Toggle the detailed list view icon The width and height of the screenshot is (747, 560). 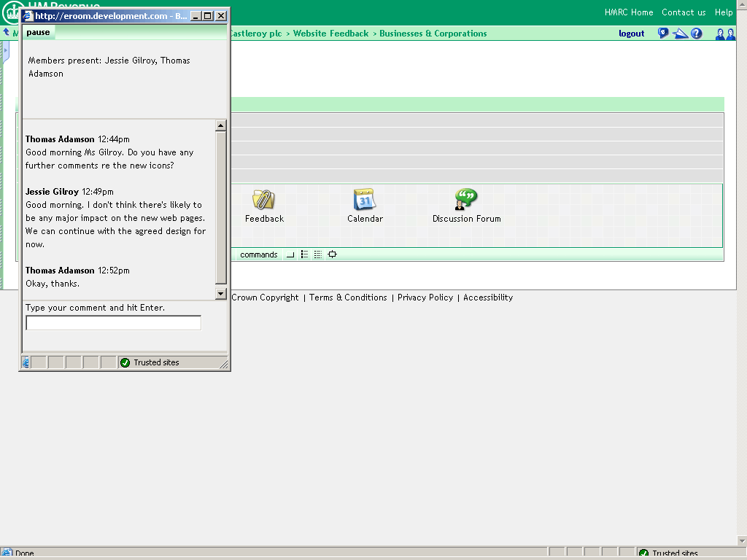pyautogui.click(x=318, y=254)
